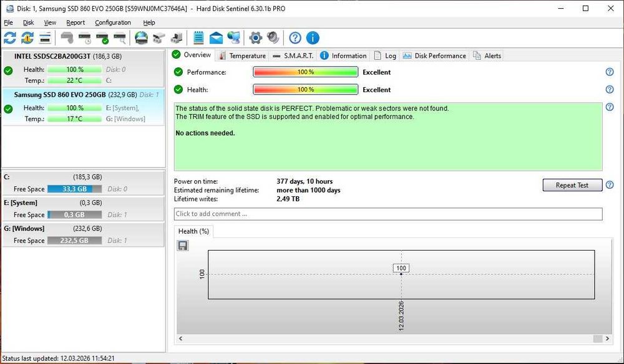Click the help icon beside status text box
Viewport: 624px width, 364px height.
tap(610, 107)
